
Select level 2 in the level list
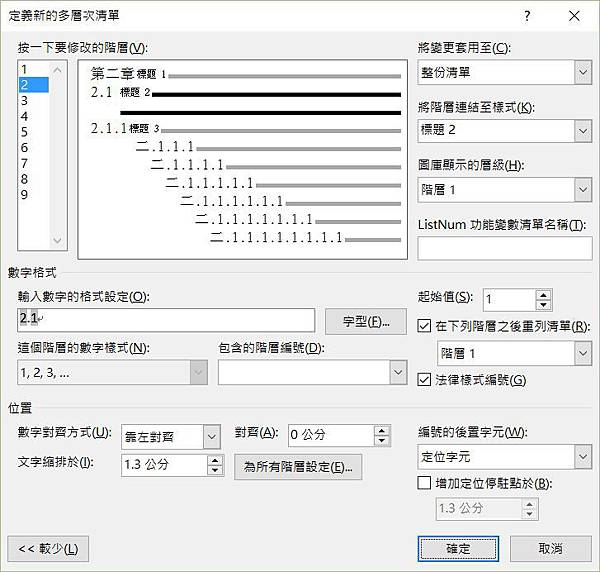coord(33,85)
